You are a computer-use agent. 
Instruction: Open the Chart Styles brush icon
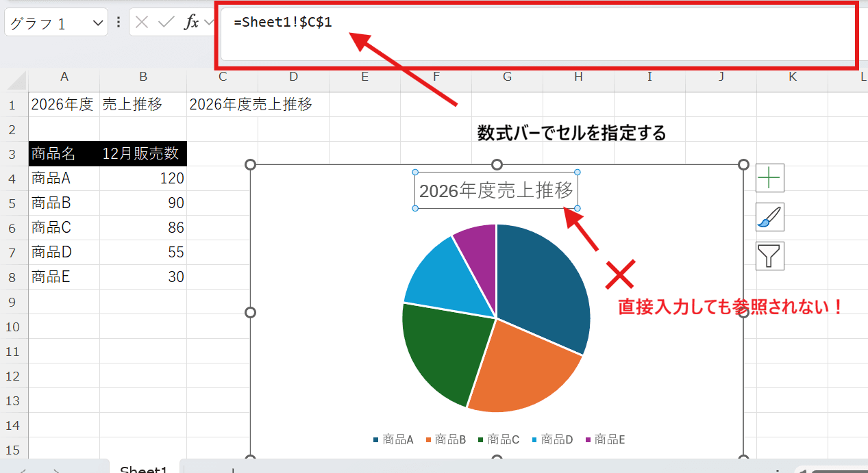[x=769, y=217]
